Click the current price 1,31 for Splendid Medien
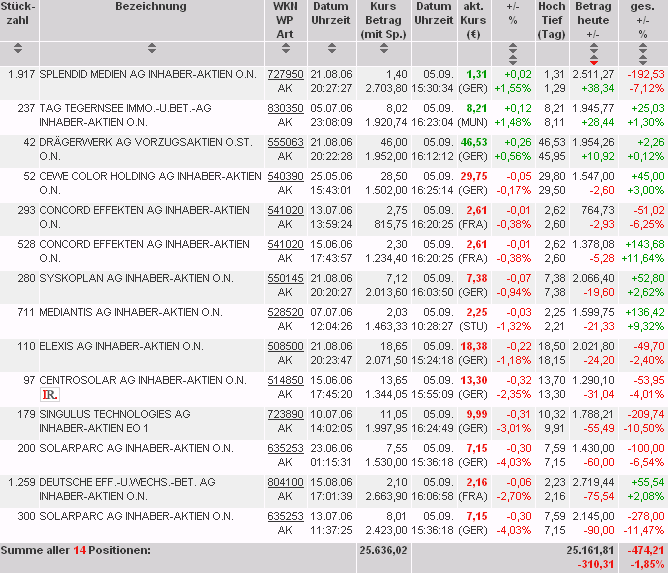The height and width of the screenshot is (573, 668). (476, 74)
